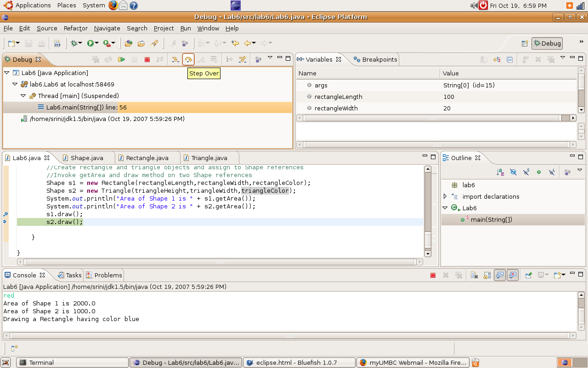Viewport: 588px width, 368px height.
Task: Click the Clear Console icon
Action: (x=474, y=275)
